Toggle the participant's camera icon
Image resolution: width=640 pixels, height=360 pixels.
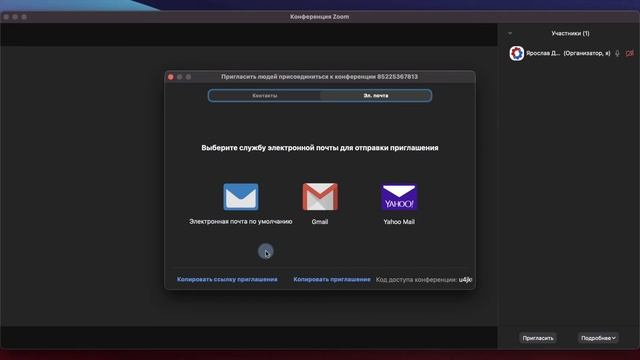629,53
